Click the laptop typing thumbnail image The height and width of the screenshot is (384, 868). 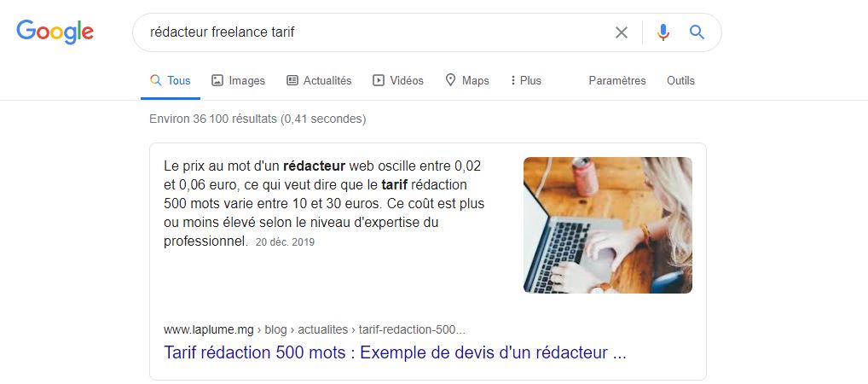pos(608,225)
